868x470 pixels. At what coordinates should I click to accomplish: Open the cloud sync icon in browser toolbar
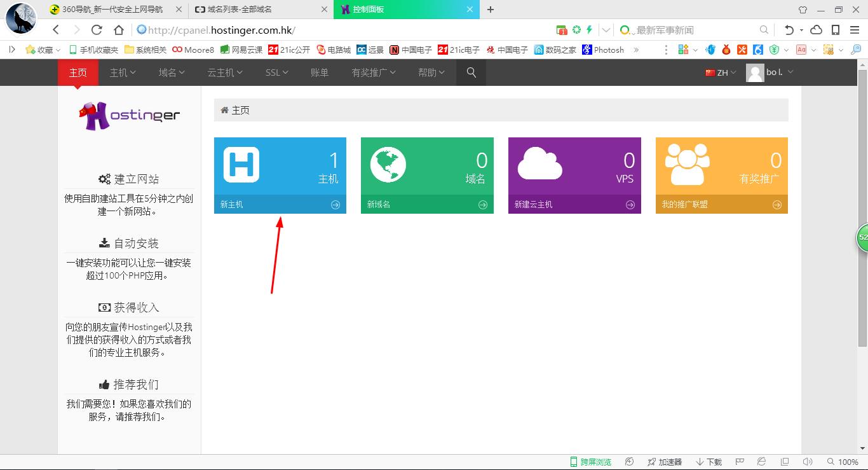(817, 30)
